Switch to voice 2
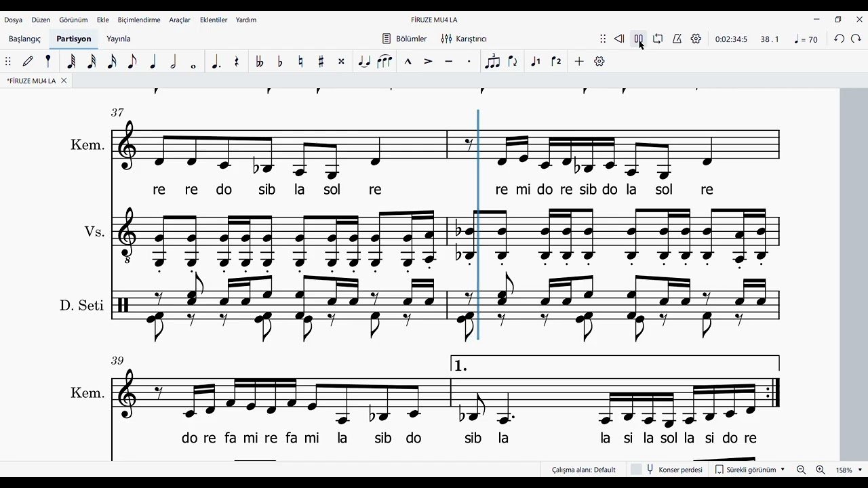Screen dimensions: 868x488 556,61
